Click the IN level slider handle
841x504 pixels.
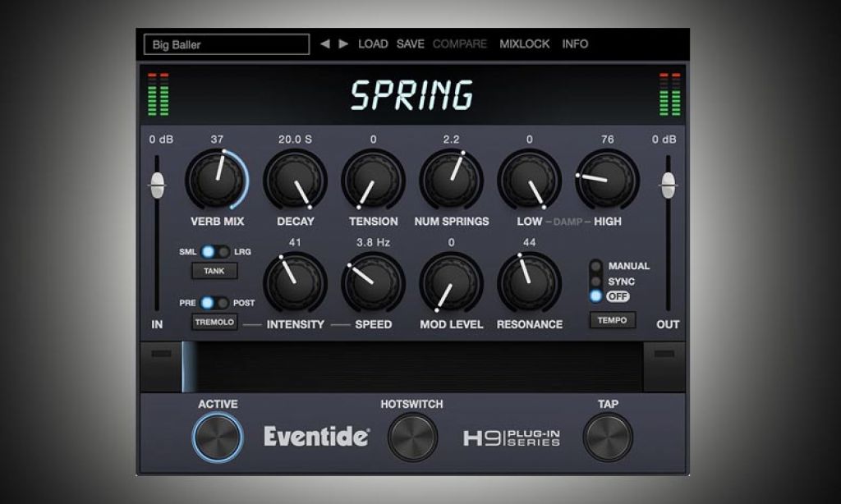(x=157, y=186)
